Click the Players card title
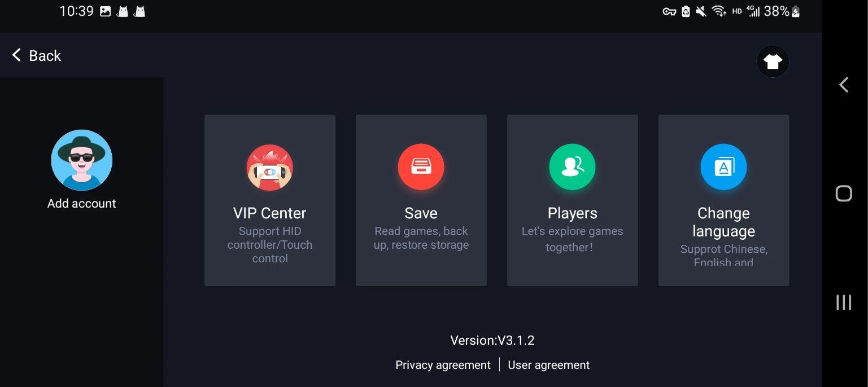The width and height of the screenshot is (868, 387). (573, 213)
